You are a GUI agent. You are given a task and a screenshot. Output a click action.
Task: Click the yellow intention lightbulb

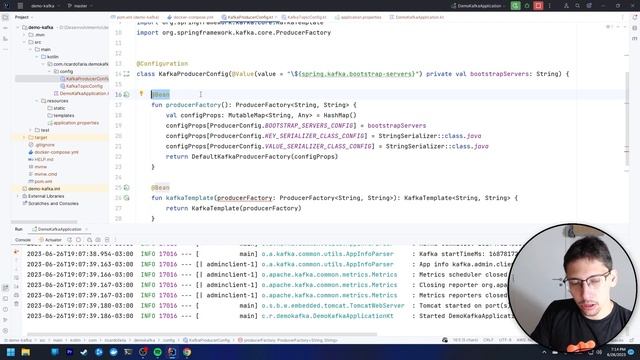[141, 94]
